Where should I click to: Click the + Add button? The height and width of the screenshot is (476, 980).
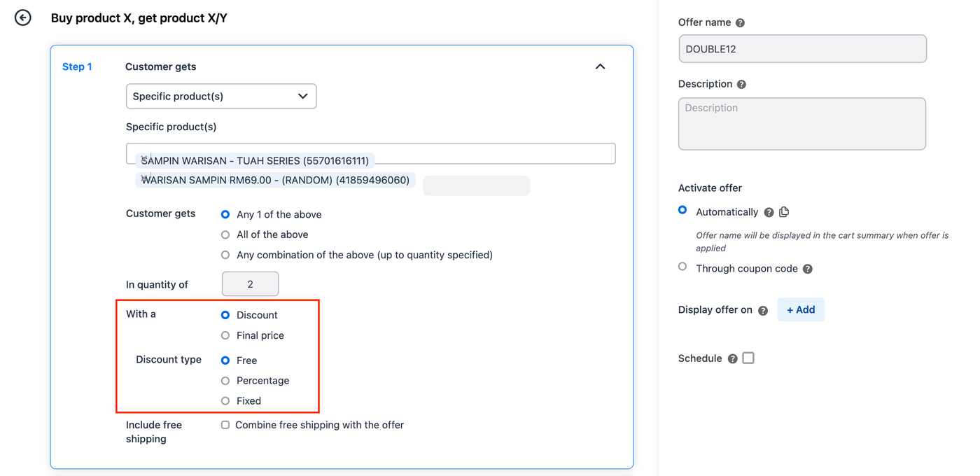pyautogui.click(x=800, y=310)
